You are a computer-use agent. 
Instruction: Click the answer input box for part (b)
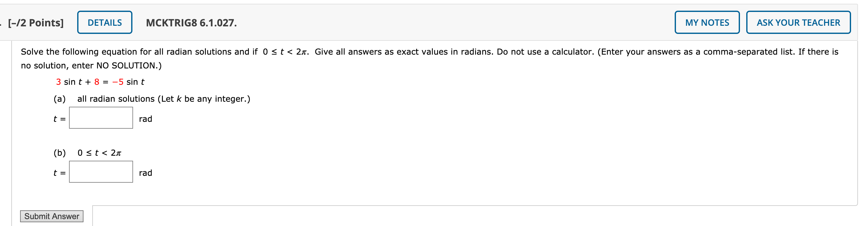[x=100, y=173]
